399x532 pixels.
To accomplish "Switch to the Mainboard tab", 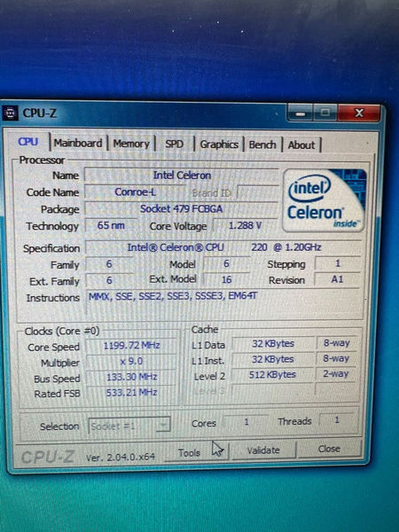I will coord(78,143).
